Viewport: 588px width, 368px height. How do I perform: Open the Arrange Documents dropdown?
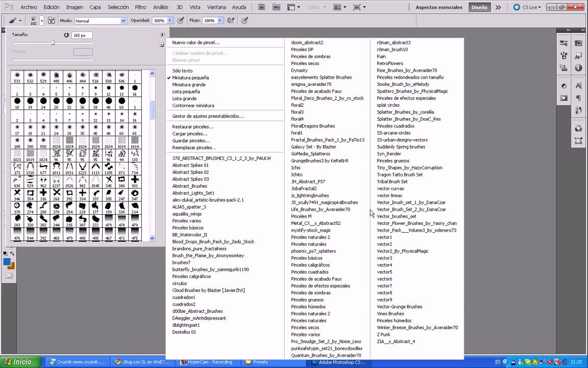tap(340, 7)
